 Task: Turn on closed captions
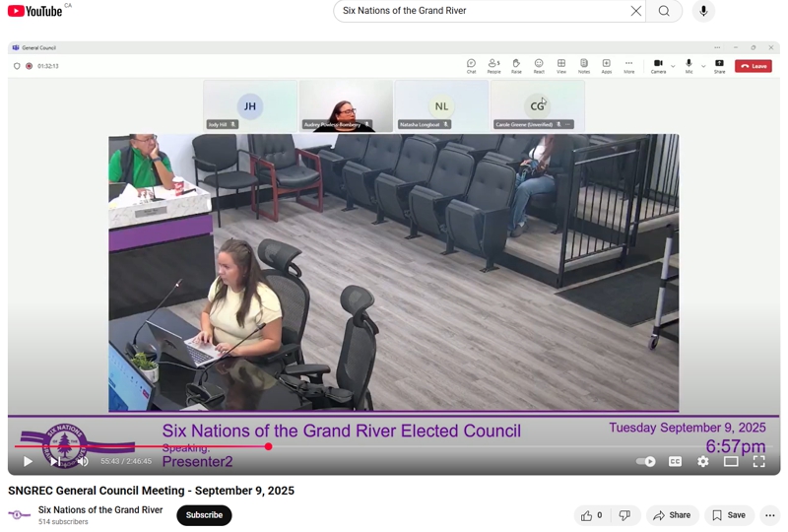click(x=675, y=461)
